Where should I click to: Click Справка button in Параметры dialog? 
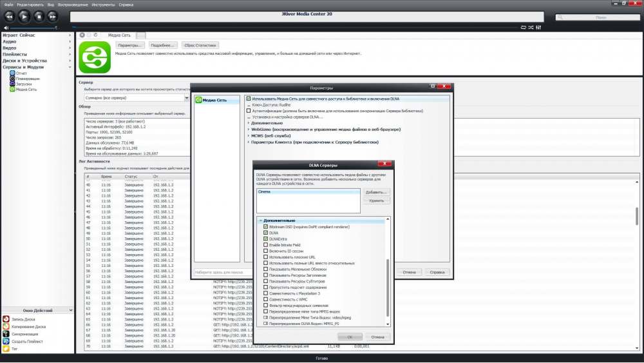(x=437, y=272)
